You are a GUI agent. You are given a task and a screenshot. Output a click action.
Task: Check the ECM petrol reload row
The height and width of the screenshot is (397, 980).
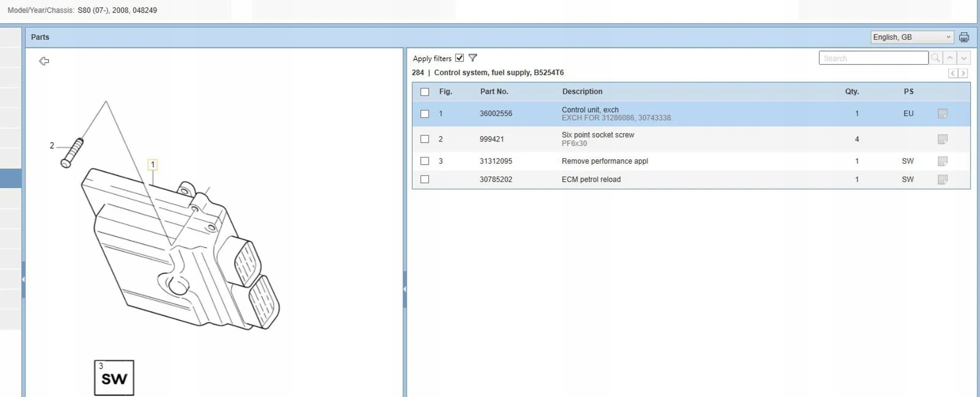pyautogui.click(x=425, y=179)
